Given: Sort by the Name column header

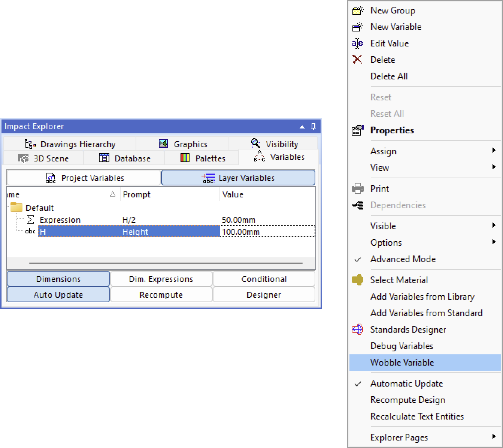Looking at the screenshot, I should [x=63, y=194].
